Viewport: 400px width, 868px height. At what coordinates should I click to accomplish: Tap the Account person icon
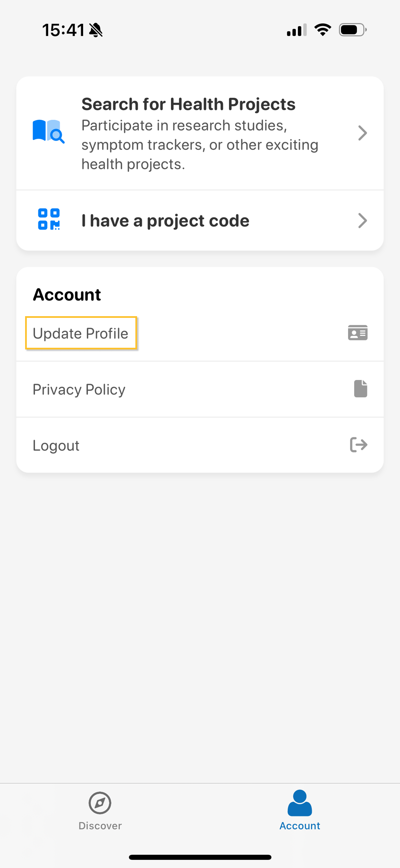tap(300, 803)
